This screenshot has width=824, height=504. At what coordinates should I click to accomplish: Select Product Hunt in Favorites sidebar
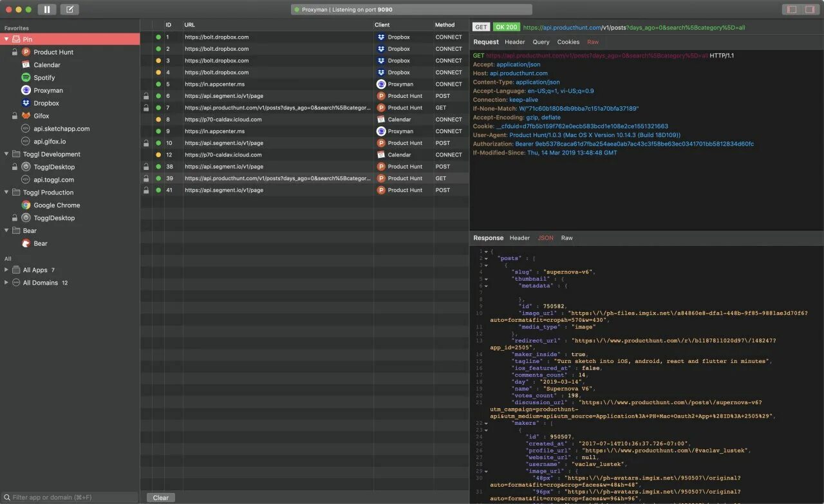53,52
